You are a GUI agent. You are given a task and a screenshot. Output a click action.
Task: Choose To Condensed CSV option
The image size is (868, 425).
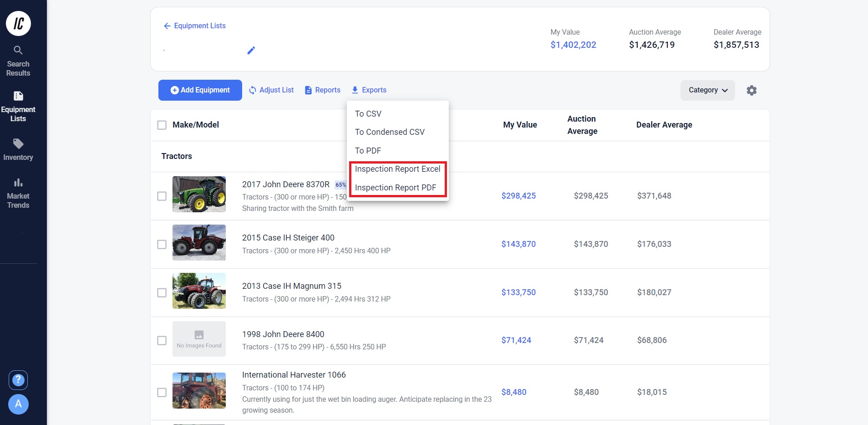coord(398,132)
